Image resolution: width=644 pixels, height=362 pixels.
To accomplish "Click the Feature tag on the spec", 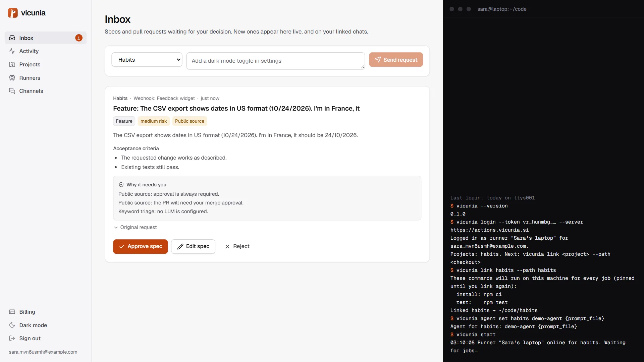I will [124, 121].
